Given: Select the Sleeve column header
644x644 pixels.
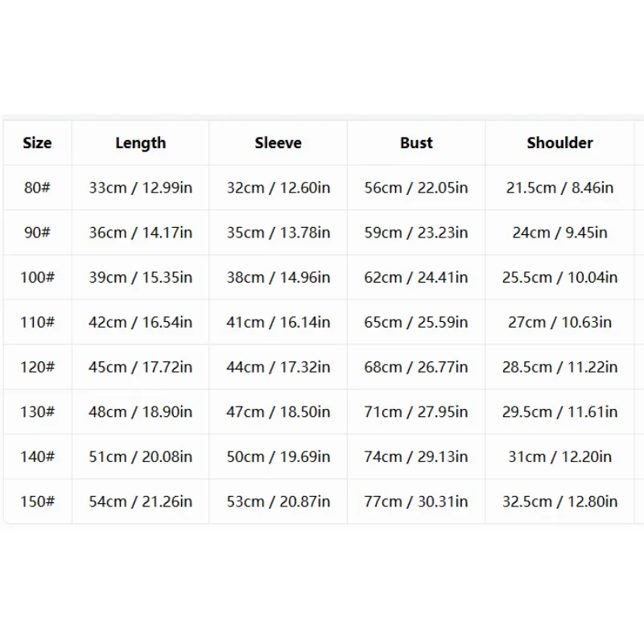Looking at the screenshot, I should point(278,143).
